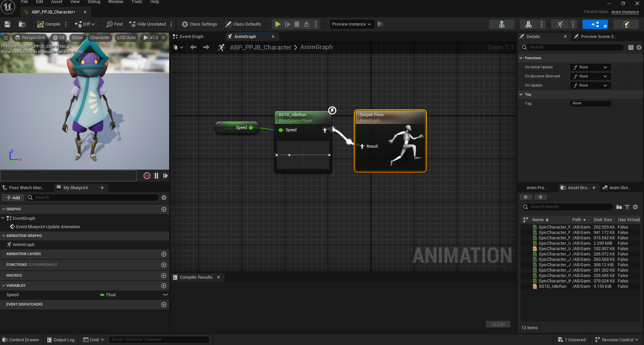Click the Speed variable green Float type pill

pyautogui.click(x=102, y=295)
